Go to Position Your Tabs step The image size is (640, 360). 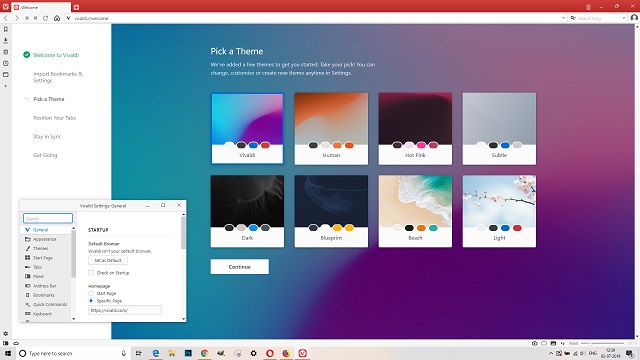coord(54,118)
